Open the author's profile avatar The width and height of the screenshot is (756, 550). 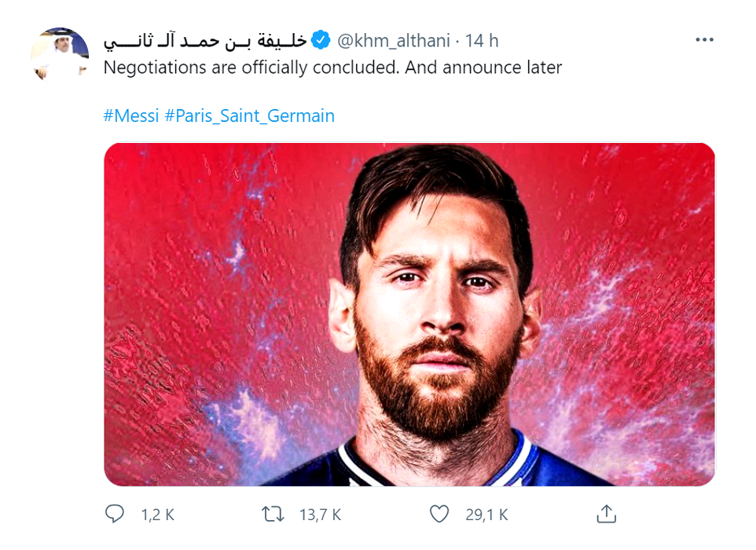[x=60, y=54]
